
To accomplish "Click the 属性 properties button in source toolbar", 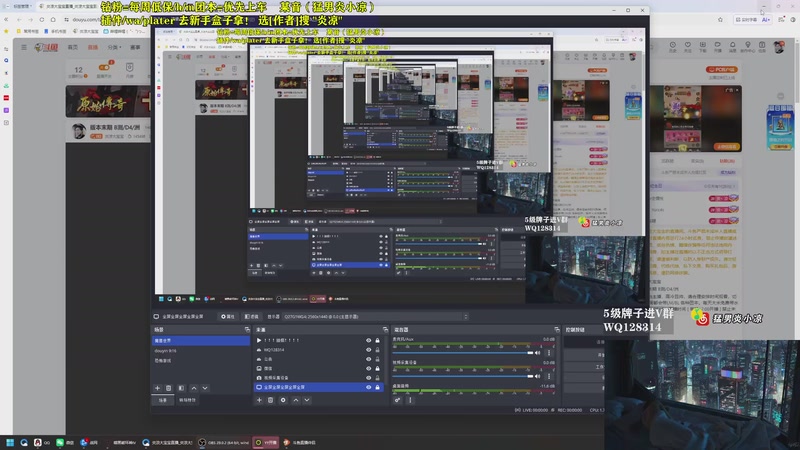I will [x=228, y=317].
